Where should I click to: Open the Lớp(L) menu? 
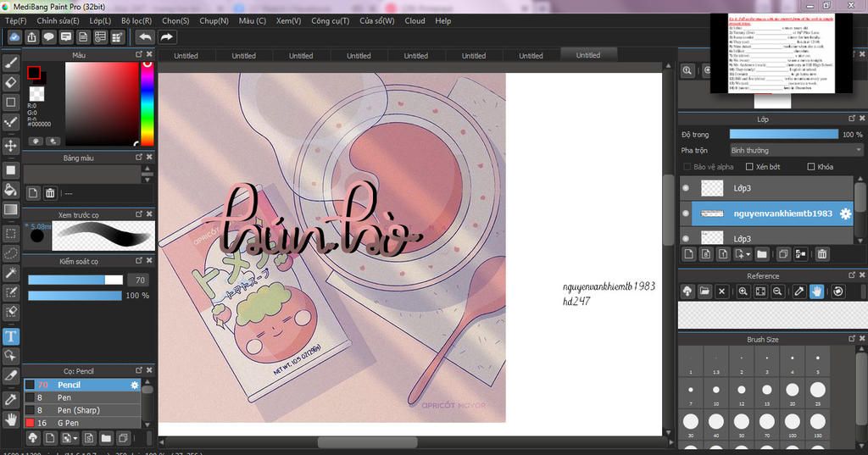(100, 20)
